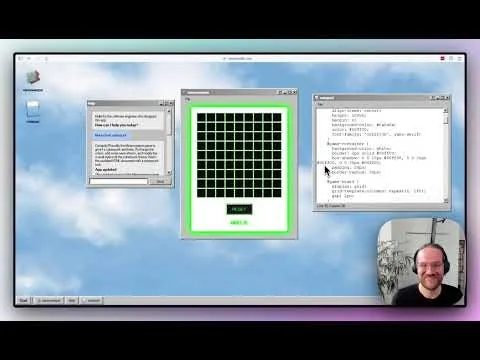Click the scroll-down arrow in the Notepad window

pyautogui.click(x=446, y=201)
